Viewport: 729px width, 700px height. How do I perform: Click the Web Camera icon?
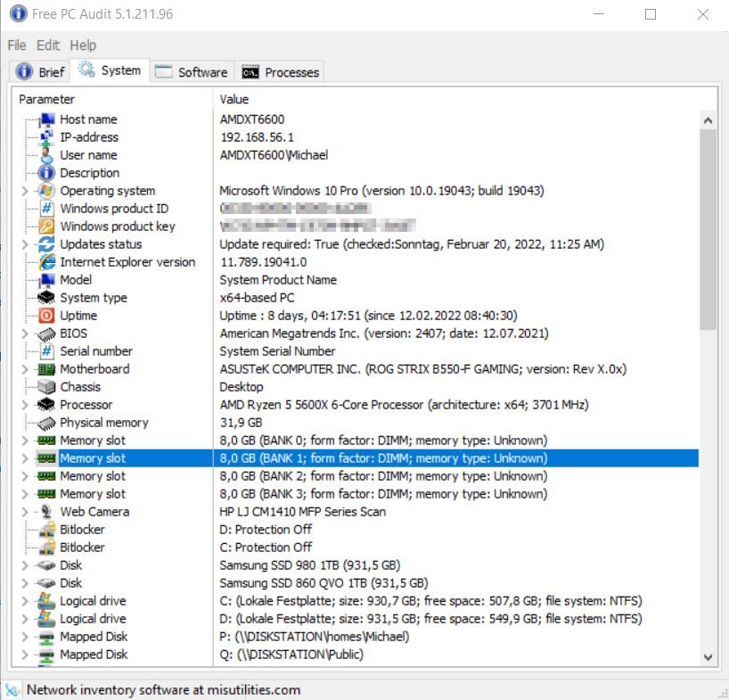click(46, 512)
